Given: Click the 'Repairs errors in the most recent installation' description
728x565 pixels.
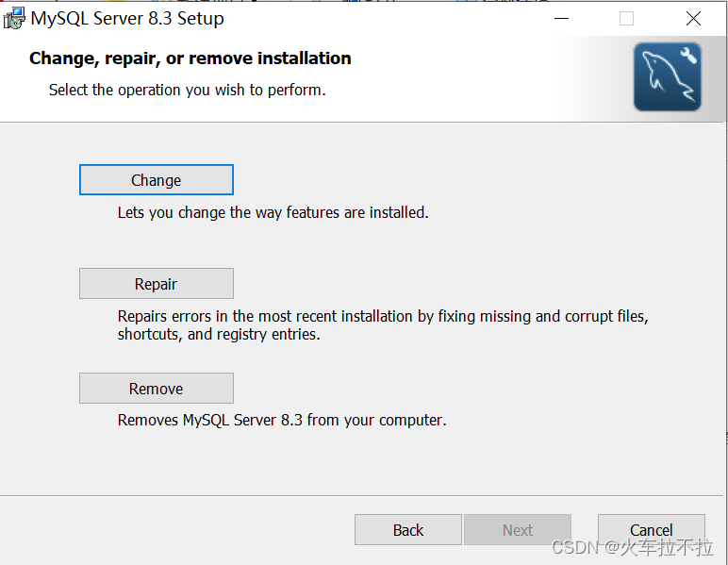Looking at the screenshot, I should coord(383,325).
